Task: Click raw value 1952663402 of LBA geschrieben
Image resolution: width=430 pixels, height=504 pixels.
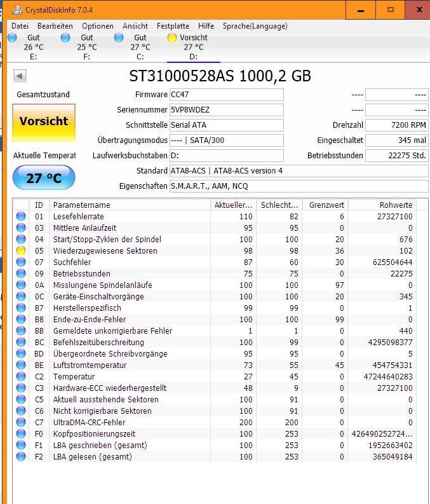Action: point(390,446)
